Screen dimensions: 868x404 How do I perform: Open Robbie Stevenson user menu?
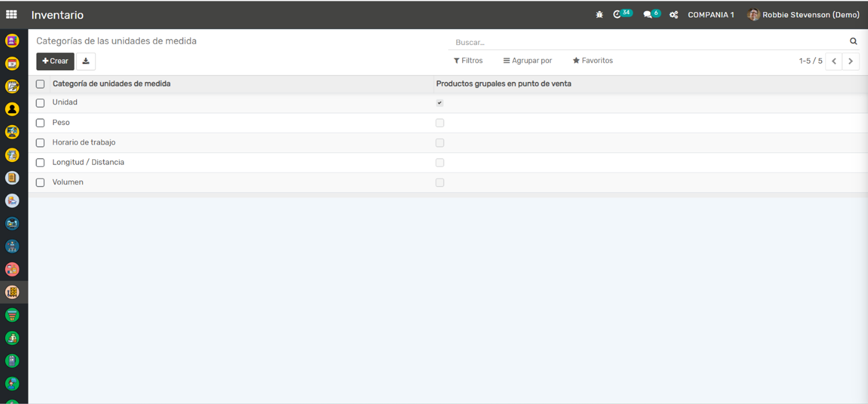pyautogui.click(x=803, y=15)
